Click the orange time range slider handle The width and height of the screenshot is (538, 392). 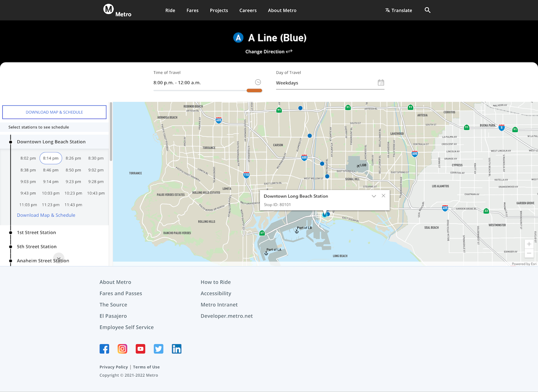click(254, 90)
